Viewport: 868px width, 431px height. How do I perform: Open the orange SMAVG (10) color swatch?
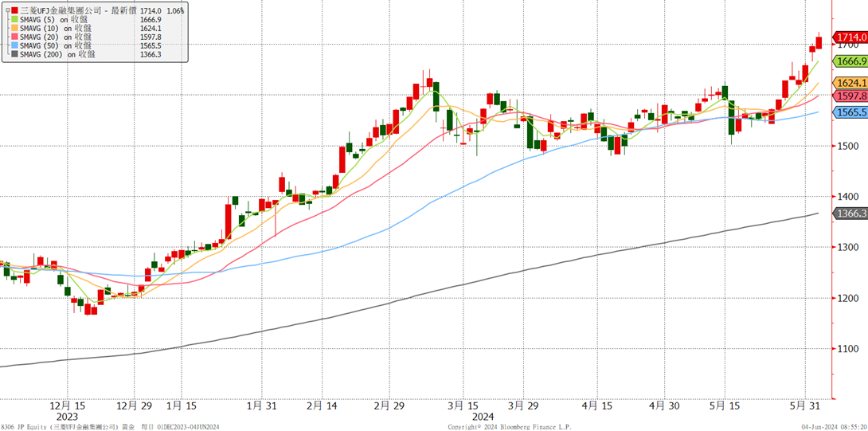(15, 28)
